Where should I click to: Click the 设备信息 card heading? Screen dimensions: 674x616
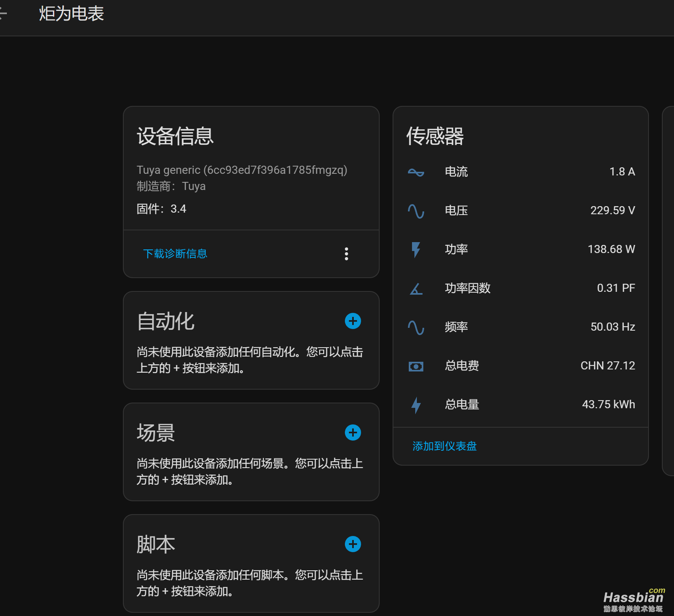point(175,136)
